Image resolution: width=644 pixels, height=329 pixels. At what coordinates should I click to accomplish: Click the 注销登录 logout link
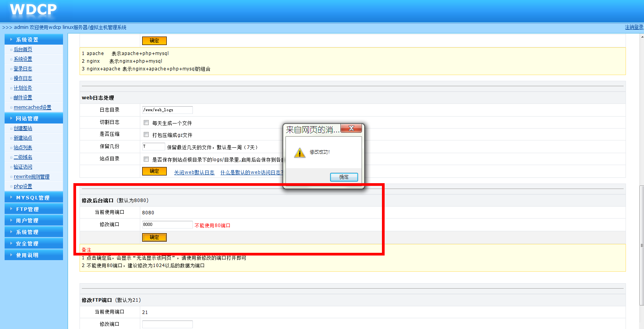click(x=634, y=27)
